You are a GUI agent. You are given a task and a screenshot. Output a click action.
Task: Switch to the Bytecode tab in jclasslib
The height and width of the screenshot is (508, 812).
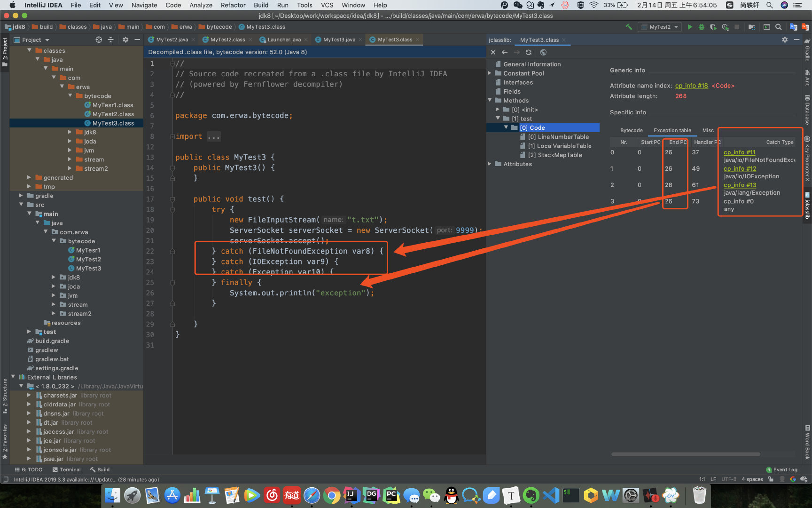(631, 130)
